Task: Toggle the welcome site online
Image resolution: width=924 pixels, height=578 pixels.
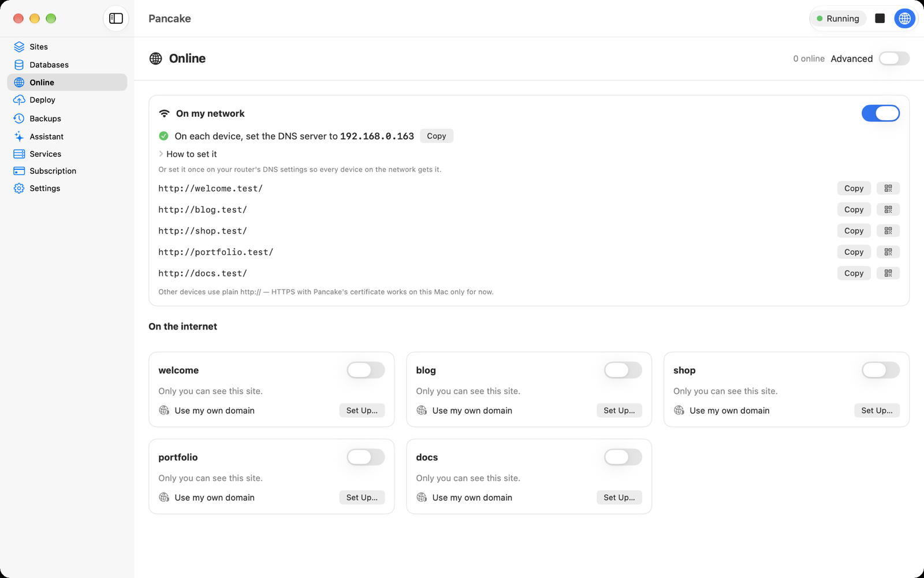Action: click(366, 370)
